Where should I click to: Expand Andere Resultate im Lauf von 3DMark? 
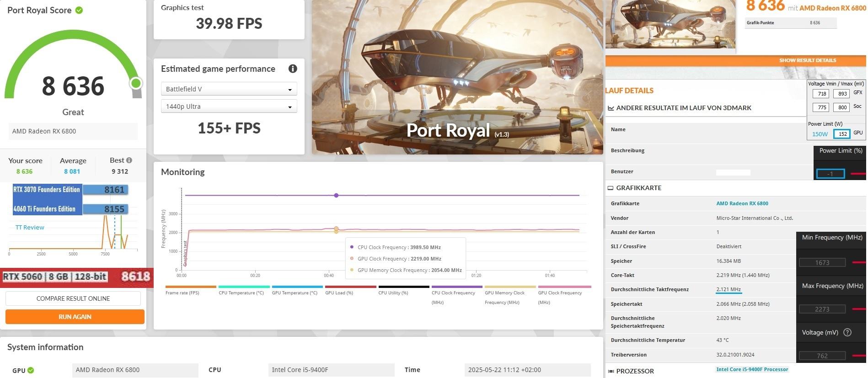click(684, 108)
